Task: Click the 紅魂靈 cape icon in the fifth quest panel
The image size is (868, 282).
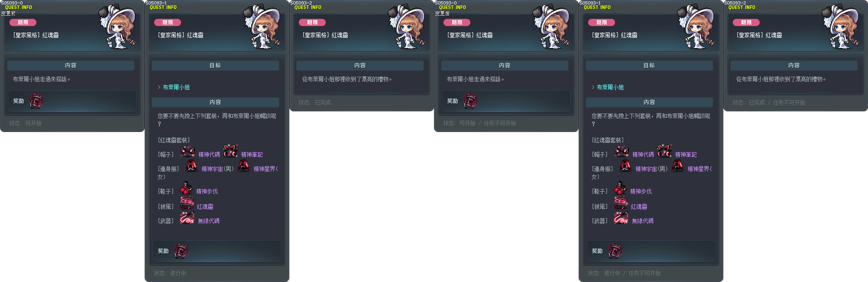Action: (x=621, y=203)
